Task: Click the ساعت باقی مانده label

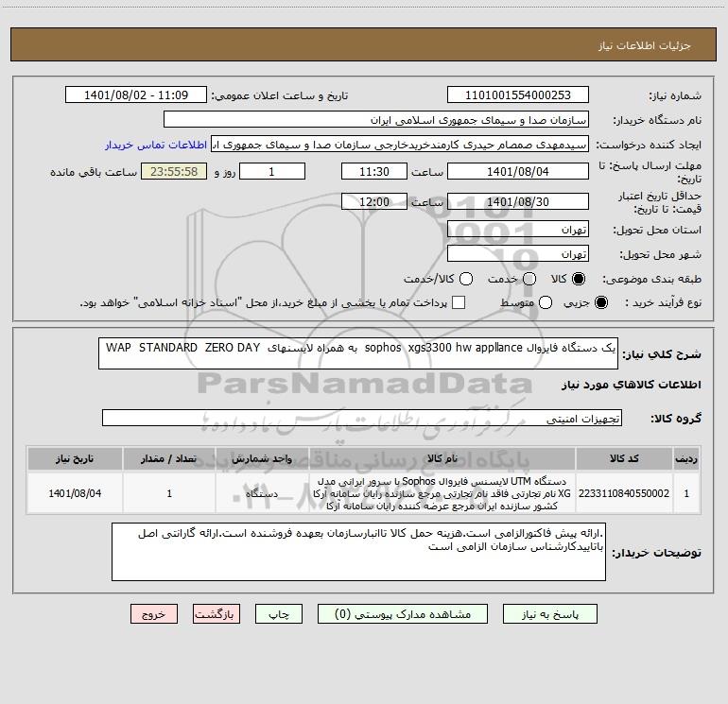Action: [94, 172]
